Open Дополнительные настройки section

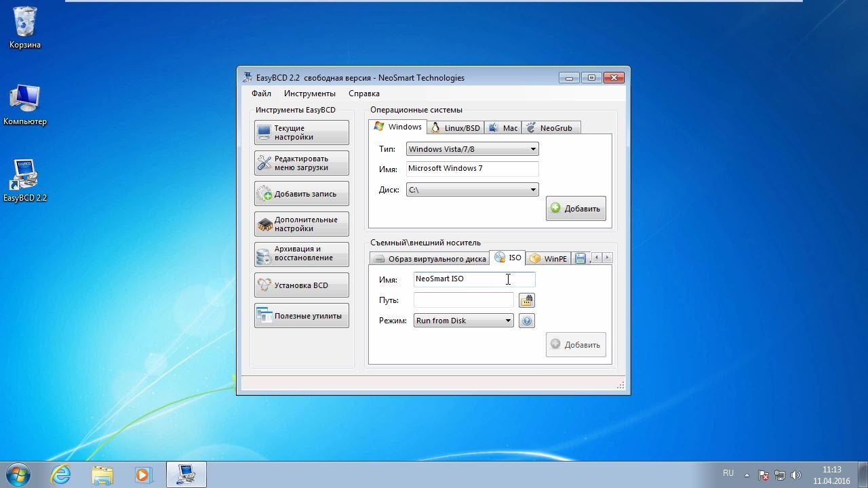click(302, 224)
